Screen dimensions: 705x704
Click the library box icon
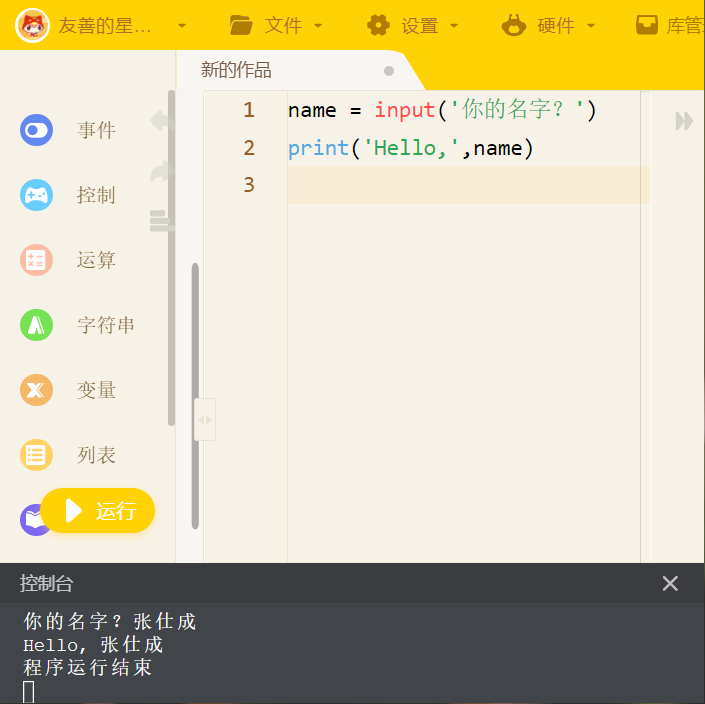tap(647, 25)
